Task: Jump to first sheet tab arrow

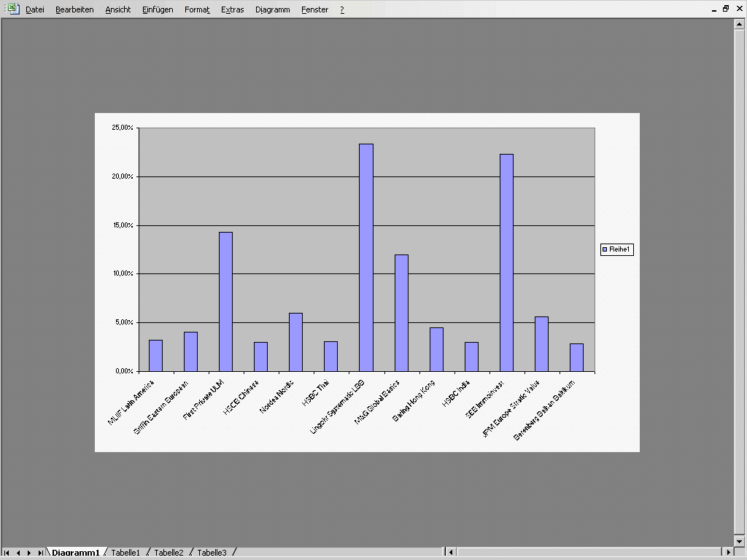Action: (7, 553)
